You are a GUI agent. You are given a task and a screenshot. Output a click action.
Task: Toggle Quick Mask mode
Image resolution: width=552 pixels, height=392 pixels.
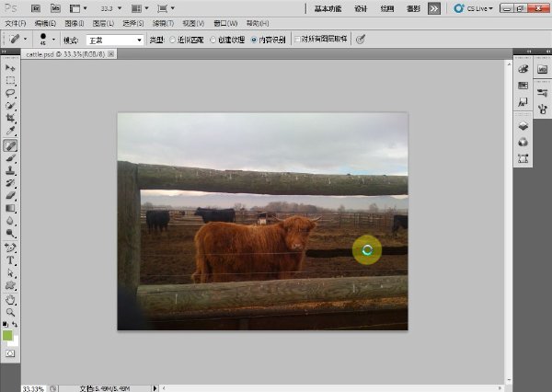coord(10,353)
